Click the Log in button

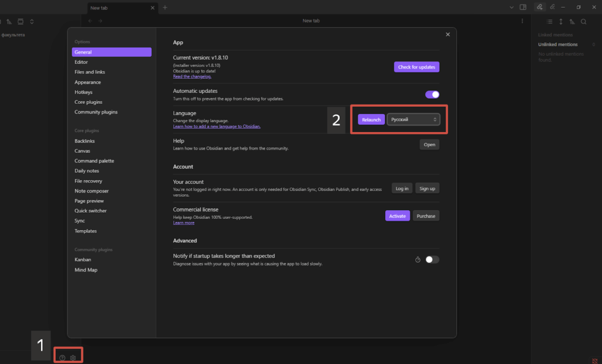[402, 188]
